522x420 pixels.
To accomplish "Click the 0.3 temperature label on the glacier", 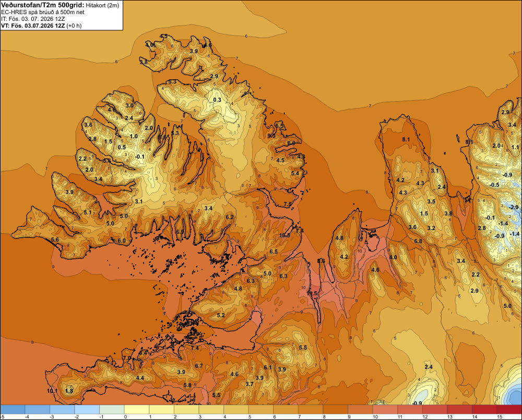I will pyautogui.click(x=217, y=100).
